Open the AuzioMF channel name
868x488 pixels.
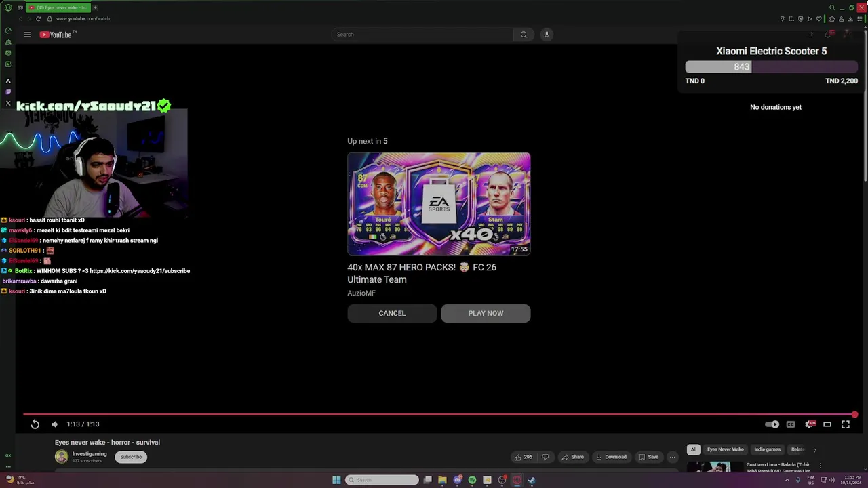tap(361, 293)
